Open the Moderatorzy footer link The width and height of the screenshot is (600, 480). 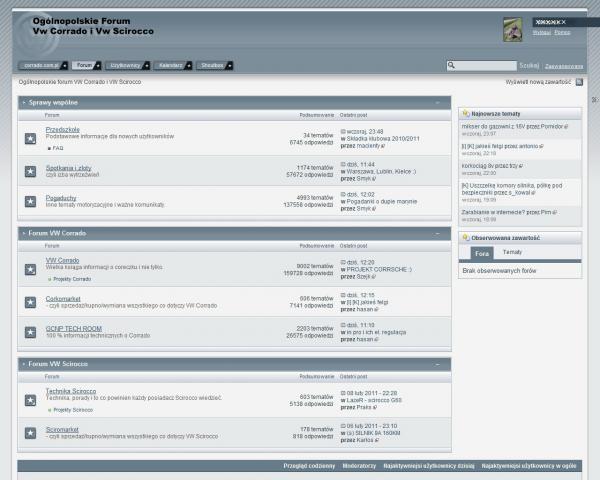(x=359, y=466)
